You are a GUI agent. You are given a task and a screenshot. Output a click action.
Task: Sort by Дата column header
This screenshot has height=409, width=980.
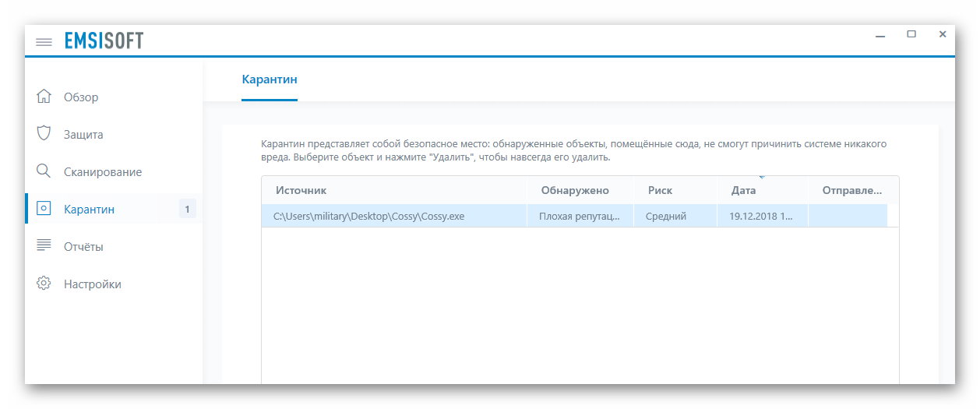pyautogui.click(x=763, y=190)
